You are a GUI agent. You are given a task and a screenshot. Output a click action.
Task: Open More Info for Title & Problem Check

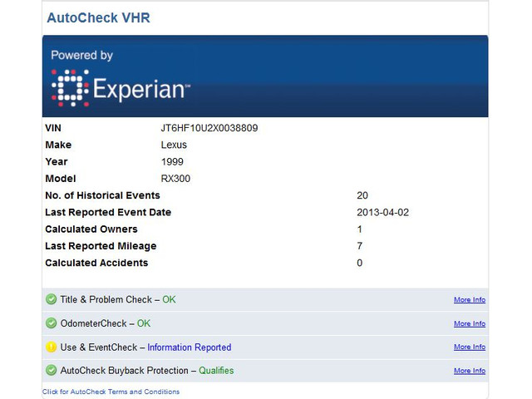click(x=470, y=300)
